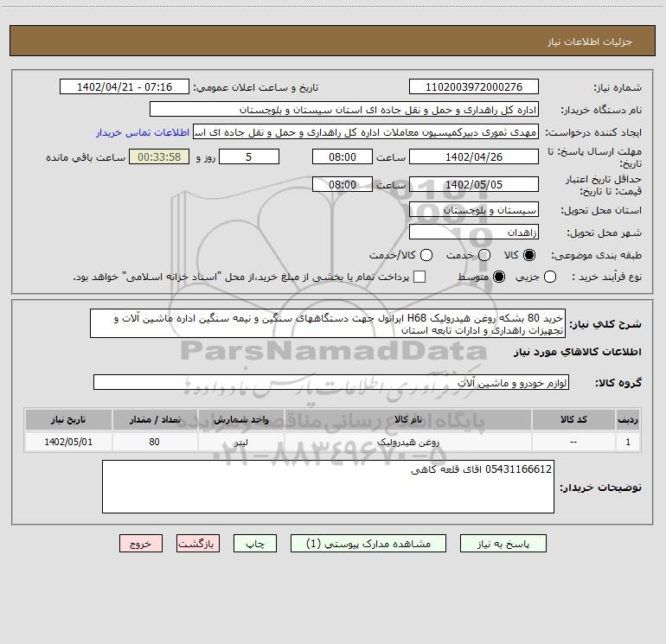Click the شماره نیاز field 1102003972000276
666x644 pixels.
tap(474, 86)
